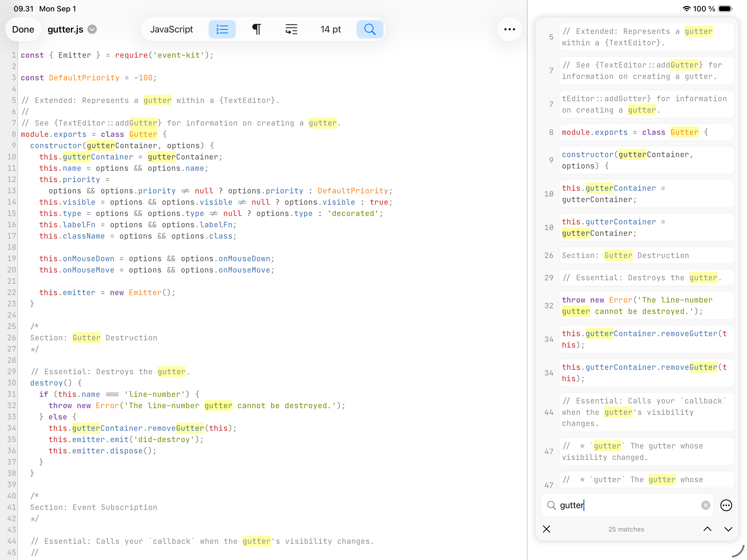Clear the gutter search text
This screenshot has height=560, width=747.
tap(705, 505)
